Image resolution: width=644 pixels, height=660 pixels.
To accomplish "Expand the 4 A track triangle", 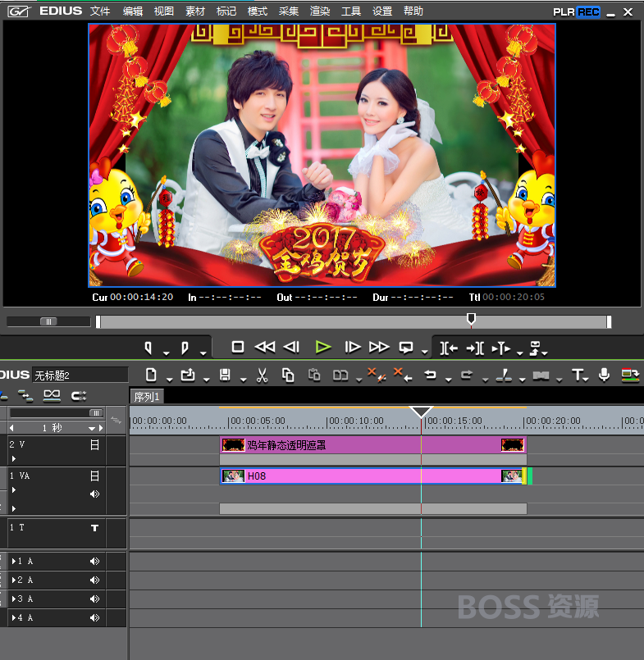I will tap(14, 617).
